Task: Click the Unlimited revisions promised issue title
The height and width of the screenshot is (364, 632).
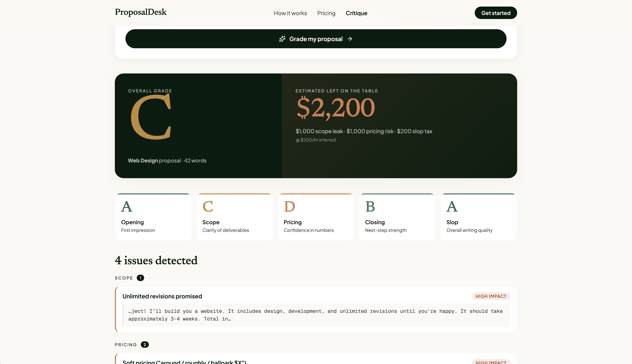Action: click(162, 296)
